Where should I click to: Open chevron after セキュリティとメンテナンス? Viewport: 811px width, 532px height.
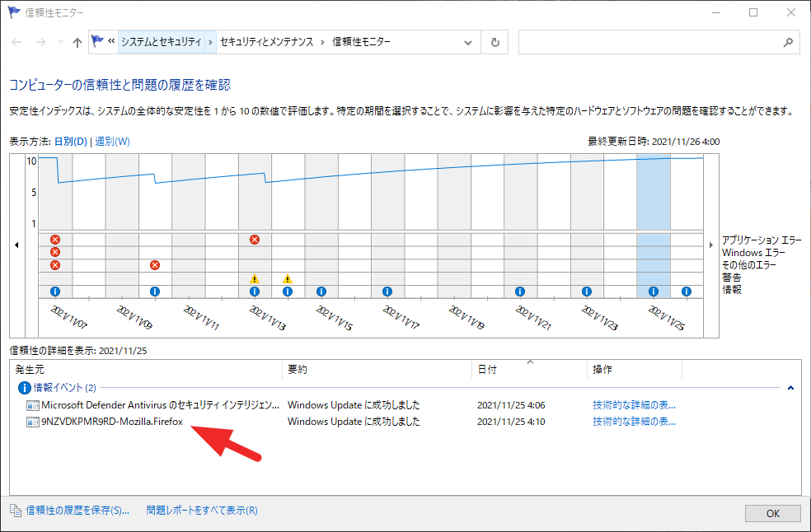point(322,42)
